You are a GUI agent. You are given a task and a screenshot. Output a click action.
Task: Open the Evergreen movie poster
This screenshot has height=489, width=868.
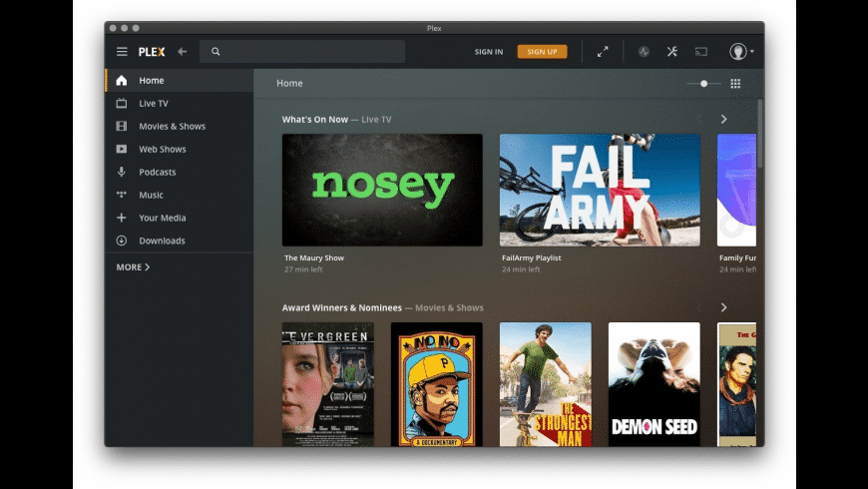[x=328, y=384]
